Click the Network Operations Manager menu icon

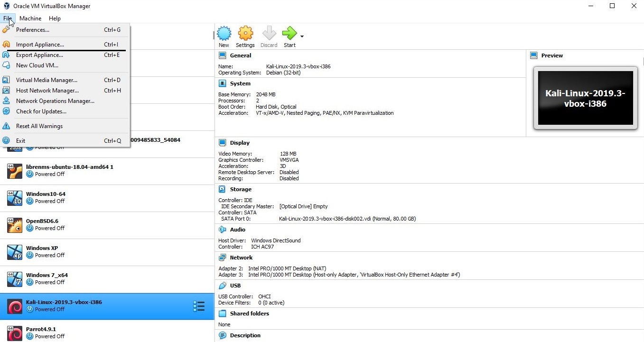pyautogui.click(x=6, y=101)
